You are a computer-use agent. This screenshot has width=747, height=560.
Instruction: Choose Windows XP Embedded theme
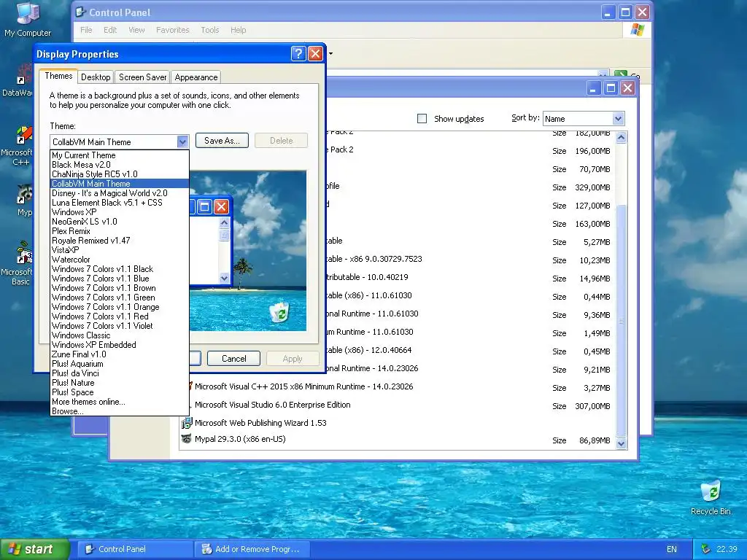(120, 345)
